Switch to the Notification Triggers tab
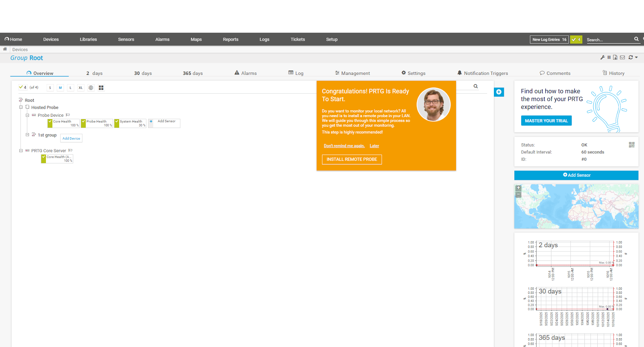Viewport: 644px width, 347px height. (x=482, y=73)
